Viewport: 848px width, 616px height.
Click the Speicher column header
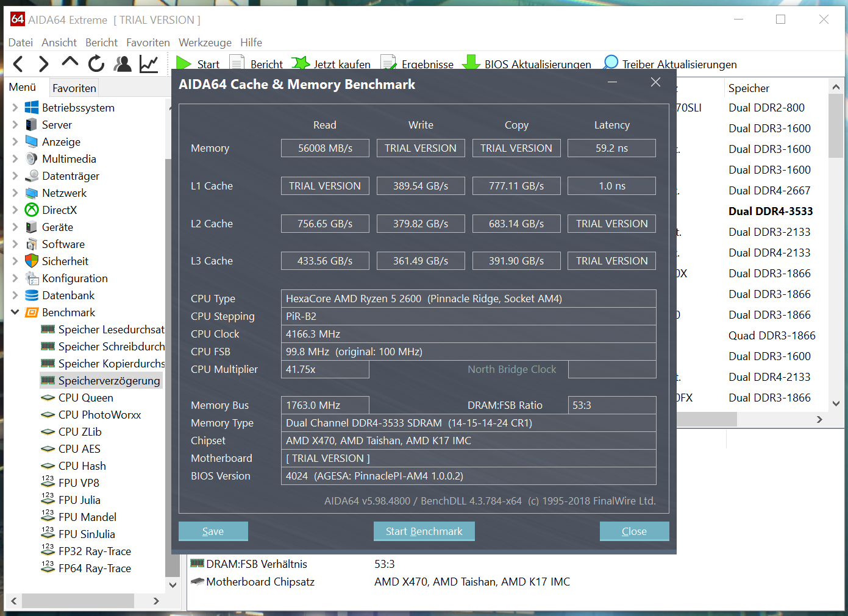pyautogui.click(x=749, y=88)
